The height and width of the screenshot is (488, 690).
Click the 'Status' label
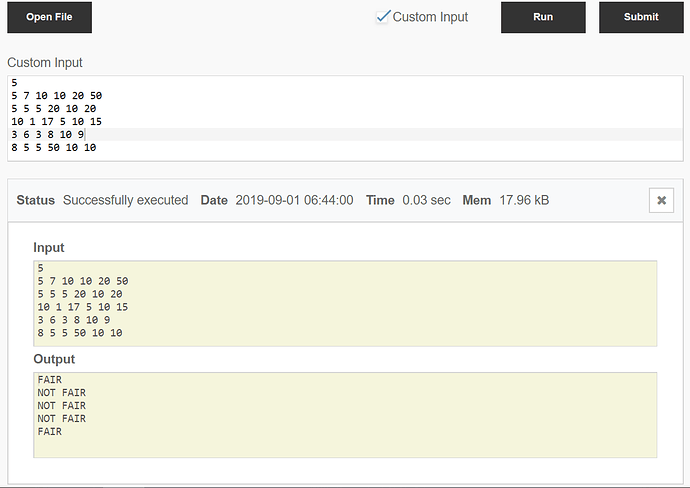coord(36,200)
